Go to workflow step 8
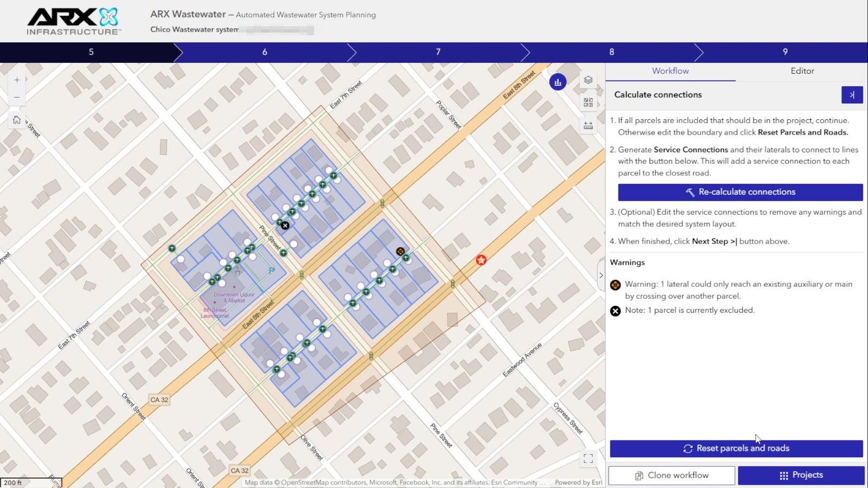 click(612, 52)
